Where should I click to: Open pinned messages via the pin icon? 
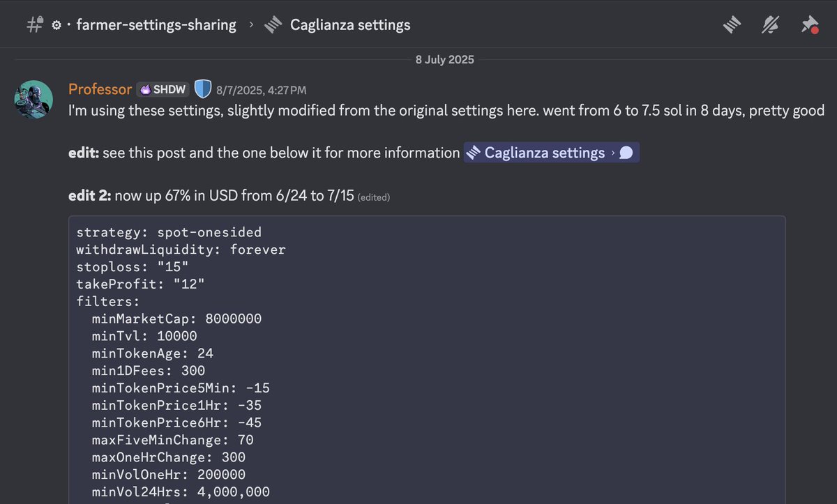pyautogui.click(x=809, y=25)
